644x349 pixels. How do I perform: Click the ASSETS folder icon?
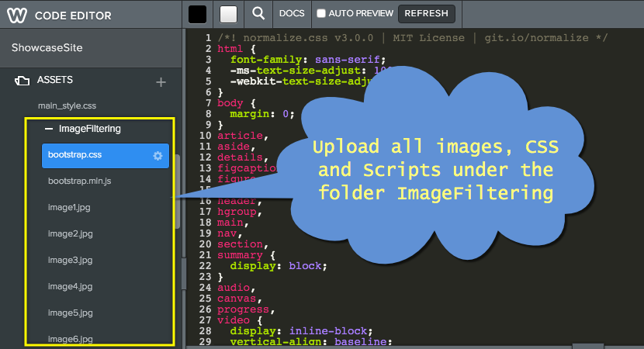coord(23,81)
